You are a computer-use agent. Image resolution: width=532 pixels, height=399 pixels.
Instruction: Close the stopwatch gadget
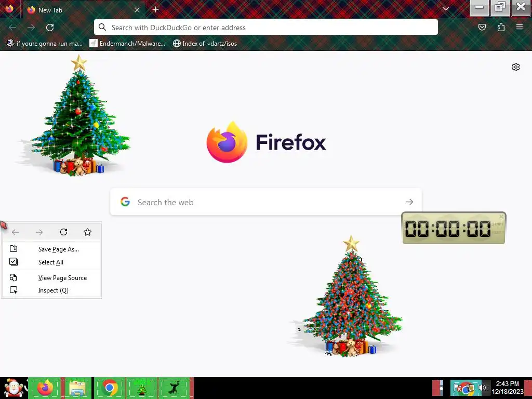(501, 217)
